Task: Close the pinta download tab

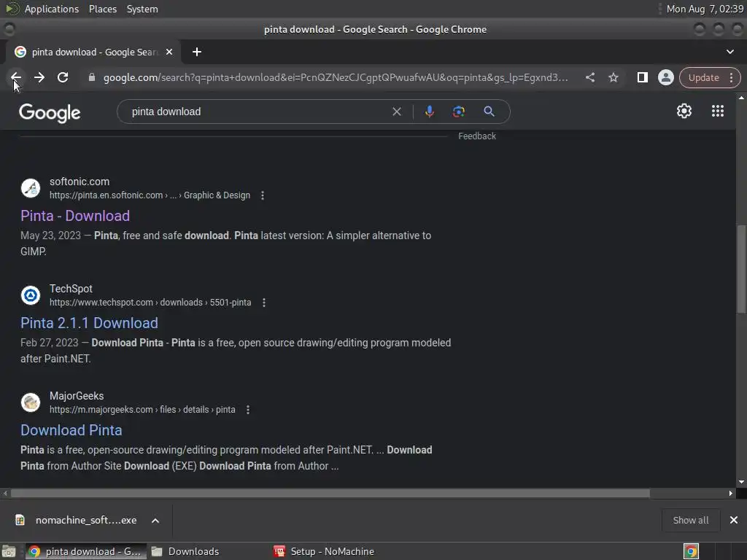Action: pyautogui.click(x=169, y=52)
